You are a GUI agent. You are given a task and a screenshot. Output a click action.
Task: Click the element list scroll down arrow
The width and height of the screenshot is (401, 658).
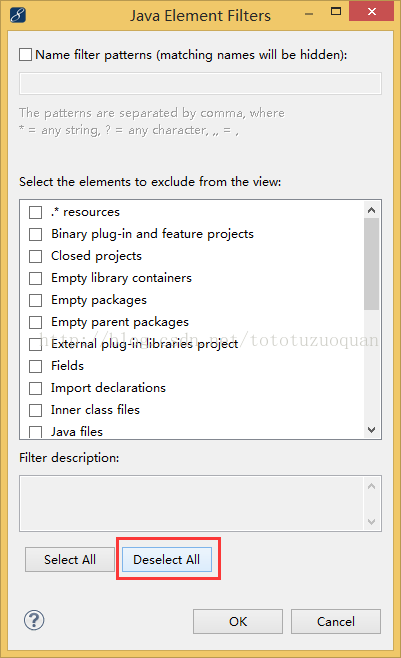[371, 429]
